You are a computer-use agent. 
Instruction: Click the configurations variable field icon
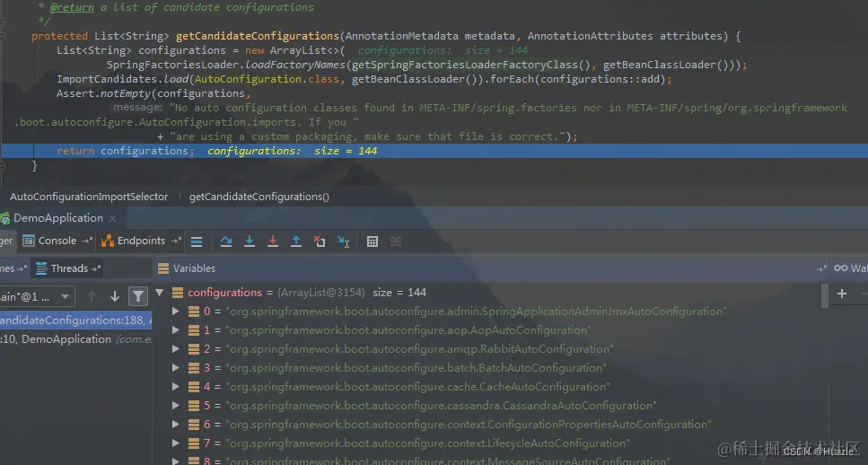click(x=178, y=293)
